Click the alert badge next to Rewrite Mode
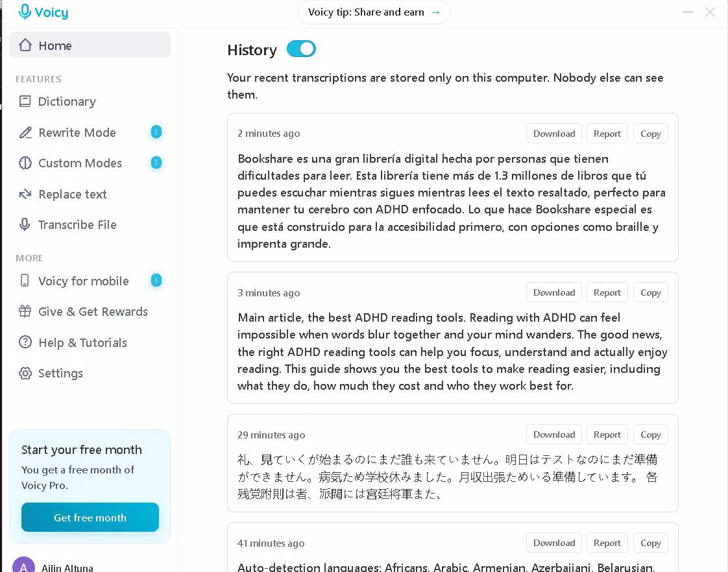This screenshot has width=728, height=572. point(156,132)
